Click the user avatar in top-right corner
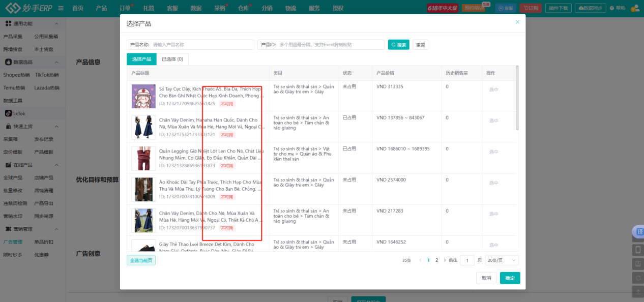 click(x=634, y=8)
